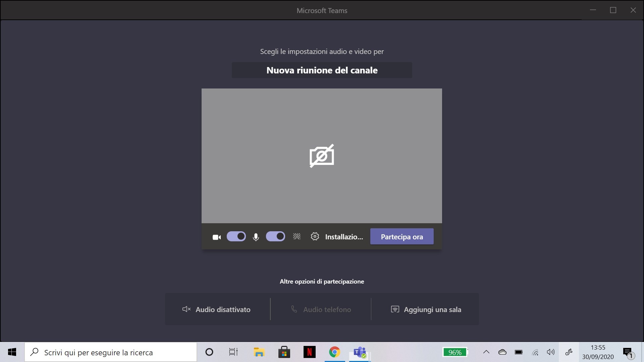The image size is (644, 362).
Task: Open device settings gear icon
Action: (x=315, y=237)
